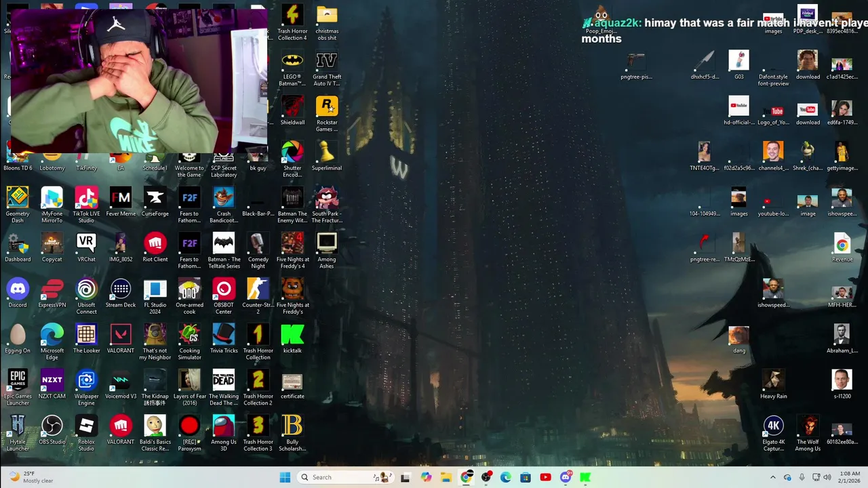
Task: Open the Heavy Rain shortcut
Action: (x=773, y=384)
